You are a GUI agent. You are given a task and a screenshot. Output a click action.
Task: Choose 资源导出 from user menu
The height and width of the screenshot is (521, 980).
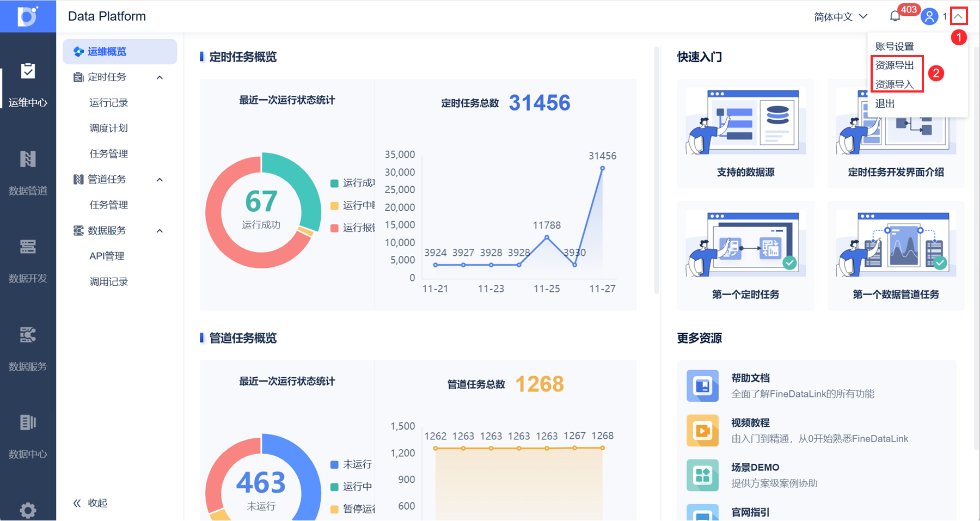coord(895,65)
